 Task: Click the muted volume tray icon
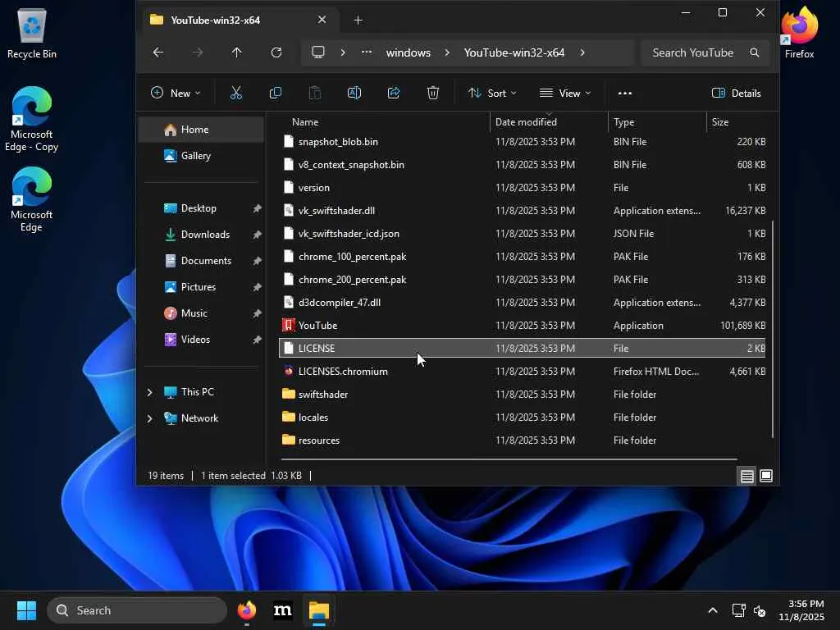(x=760, y=610)
